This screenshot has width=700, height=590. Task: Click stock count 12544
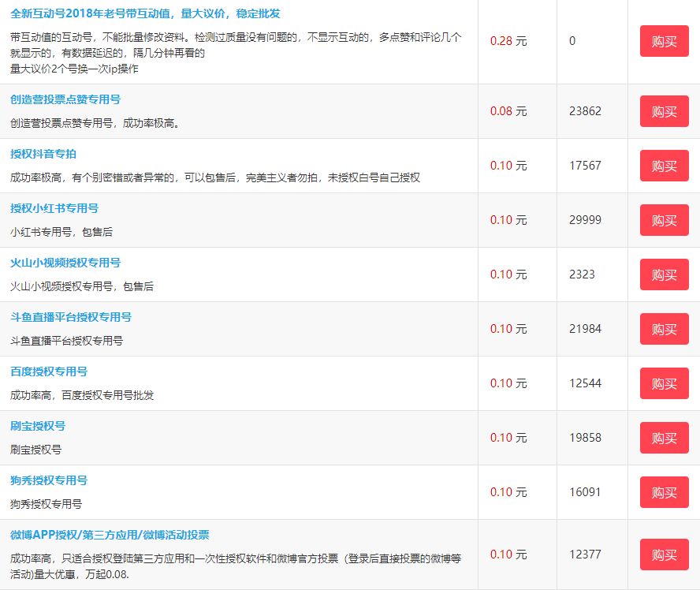[585, 383]
